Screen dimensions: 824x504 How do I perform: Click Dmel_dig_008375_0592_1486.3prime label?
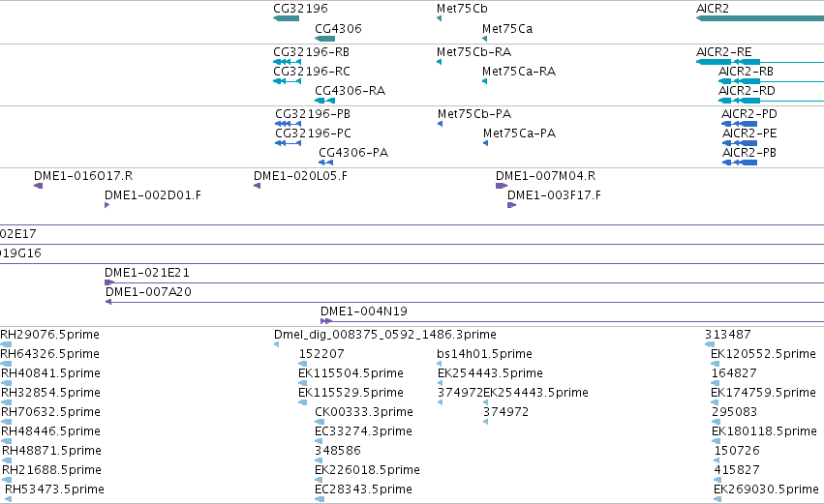tap(384, 334)
